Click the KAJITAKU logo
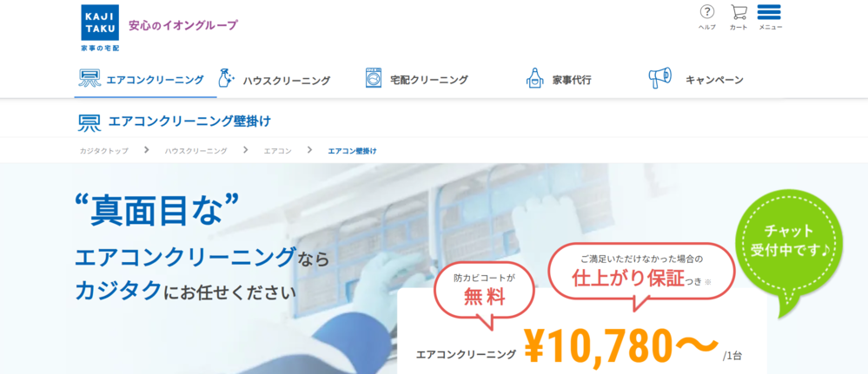 click(x=100, y=28)
